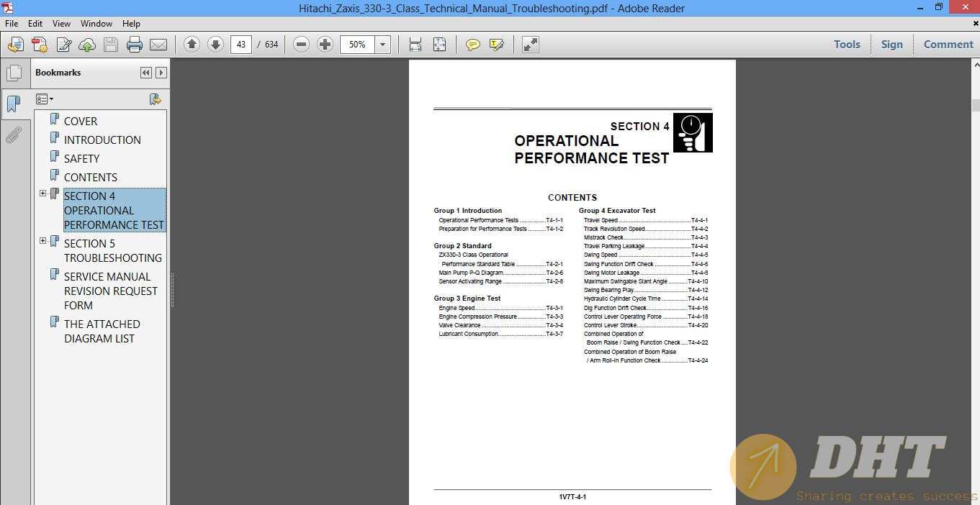Viewport: 980px width, 505px height.
Task: Select the Highlight Text tool
Action: point(496,45)
